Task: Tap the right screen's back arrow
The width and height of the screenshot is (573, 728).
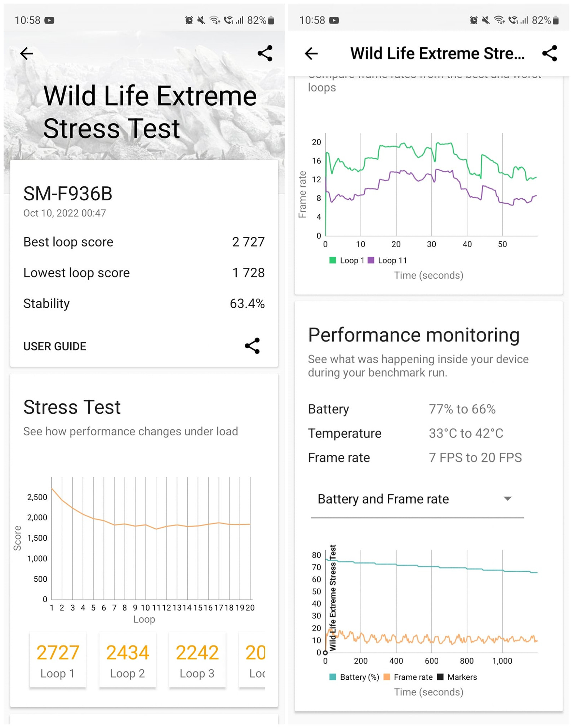Action: (x=311, y=54)
